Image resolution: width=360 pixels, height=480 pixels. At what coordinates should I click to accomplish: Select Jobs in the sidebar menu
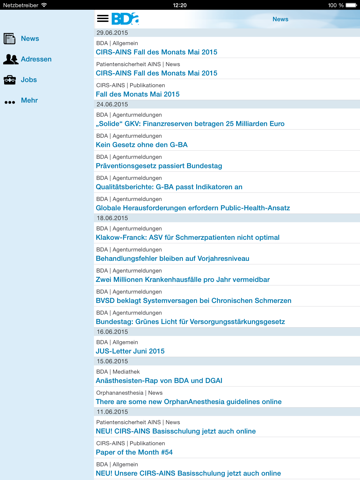pos(29,80)
